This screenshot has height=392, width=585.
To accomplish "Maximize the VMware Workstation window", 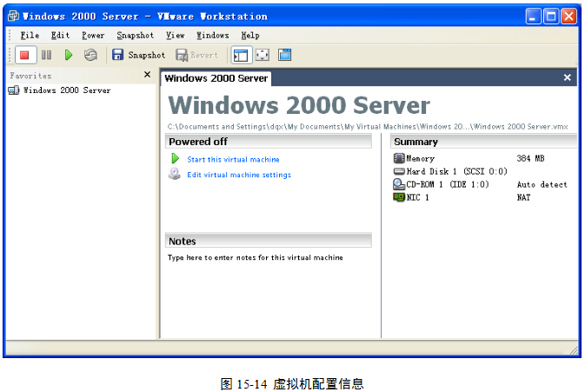I will point(551,17).
